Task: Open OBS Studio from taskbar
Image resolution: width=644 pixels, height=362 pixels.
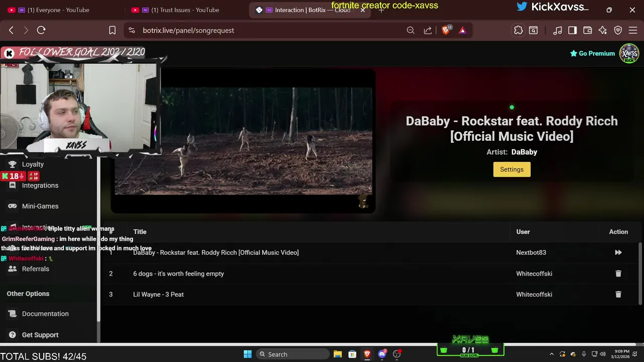Action: [397, 354]
